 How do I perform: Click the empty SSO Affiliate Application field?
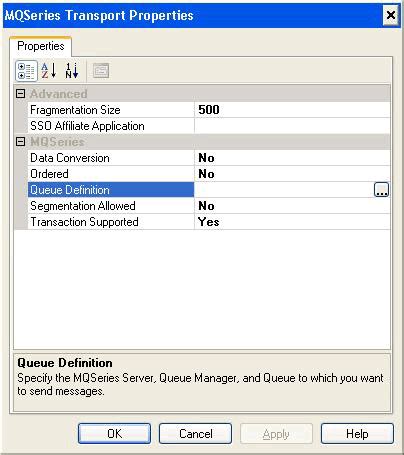coord(292,126)
